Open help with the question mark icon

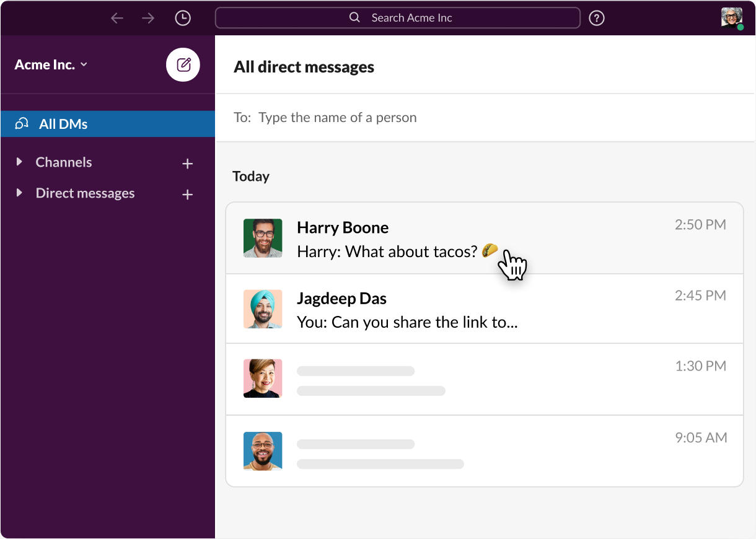(596, 17)
